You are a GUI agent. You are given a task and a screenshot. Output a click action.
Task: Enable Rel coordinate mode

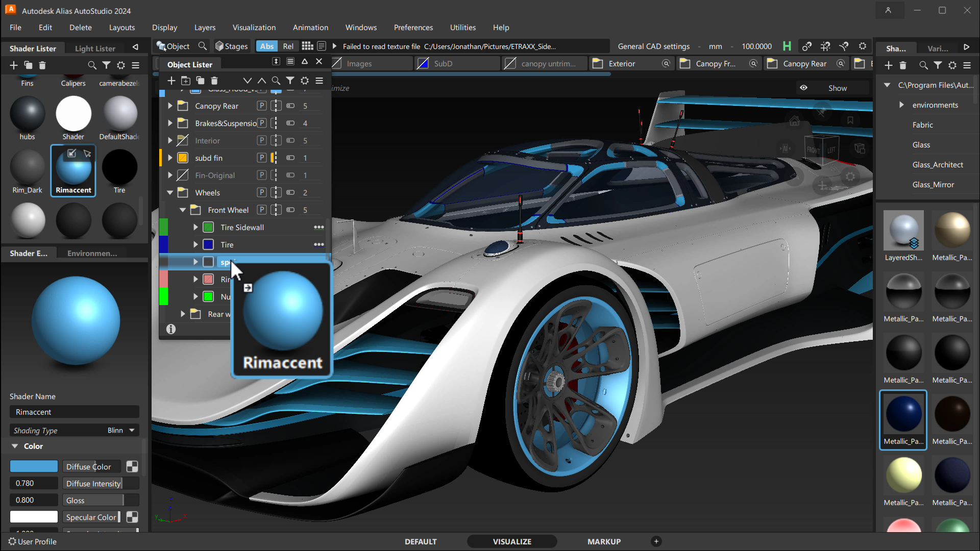(x=288, y=46)
